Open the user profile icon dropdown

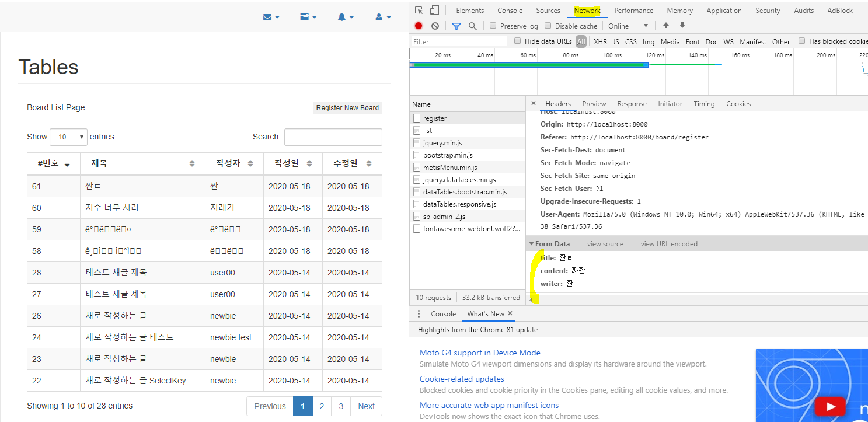pos(383,17)
